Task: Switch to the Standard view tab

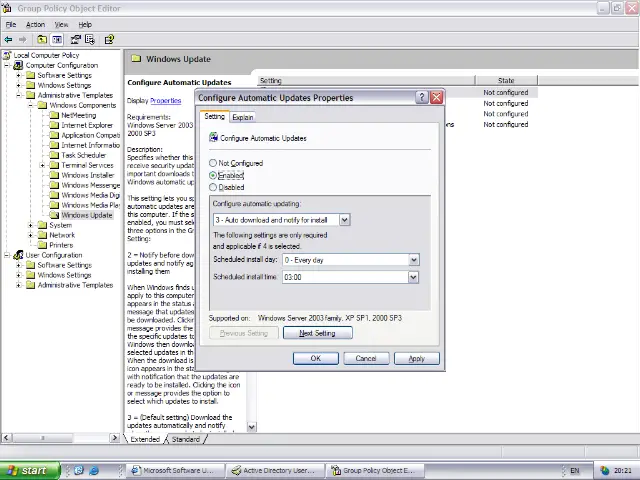Action: pyautogui.click(x=186, y=439)
